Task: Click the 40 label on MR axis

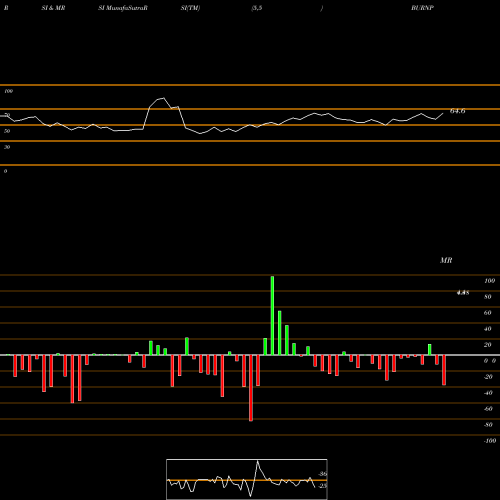Action: pyautogui.click(x=488, y=329)
